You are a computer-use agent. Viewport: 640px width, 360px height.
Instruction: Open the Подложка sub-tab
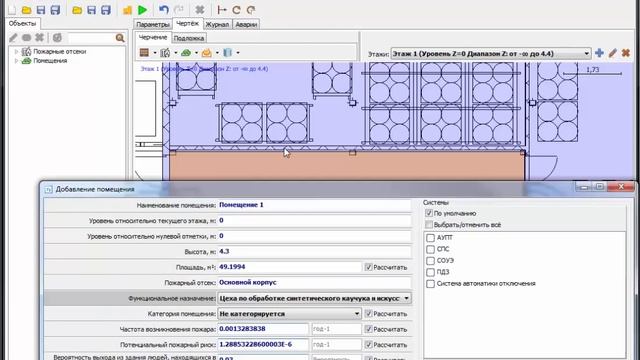[189, 38]
